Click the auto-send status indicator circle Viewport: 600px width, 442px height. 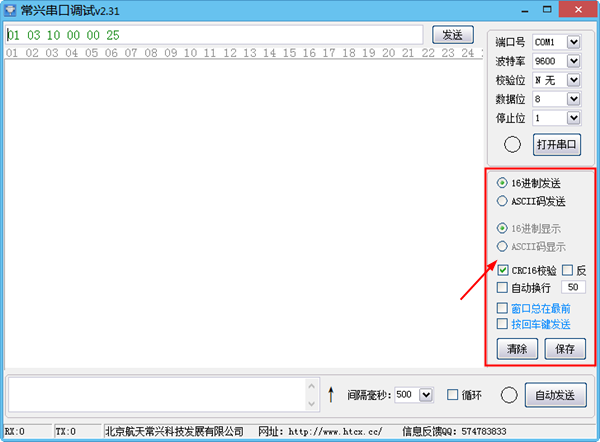point(509,395)
